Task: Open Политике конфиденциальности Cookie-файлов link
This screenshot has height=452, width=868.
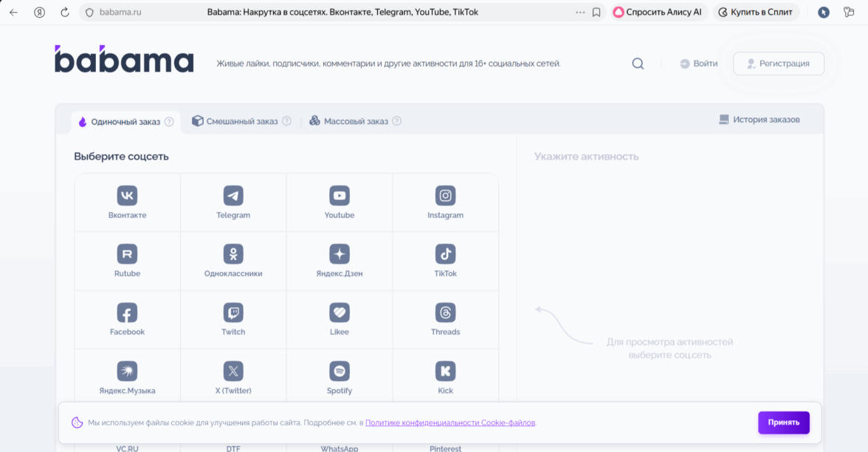Action: pyautogui.click(x=450, y=422)
